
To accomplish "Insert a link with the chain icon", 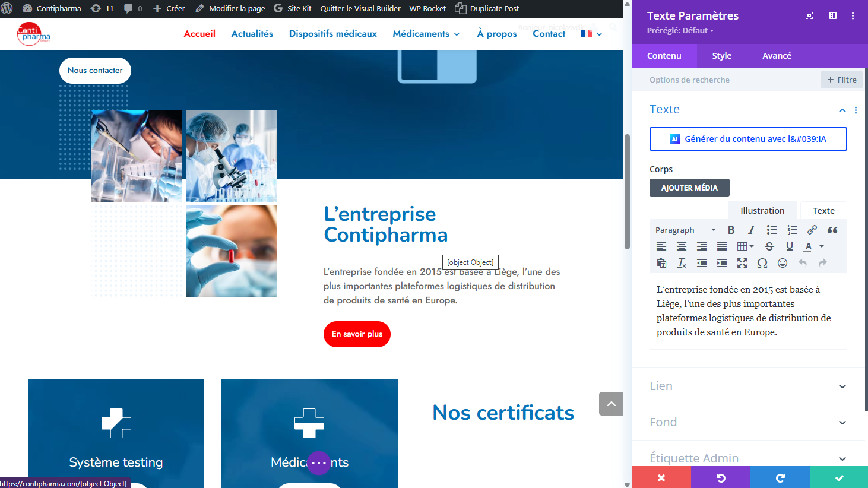I will tap(812, 230).
